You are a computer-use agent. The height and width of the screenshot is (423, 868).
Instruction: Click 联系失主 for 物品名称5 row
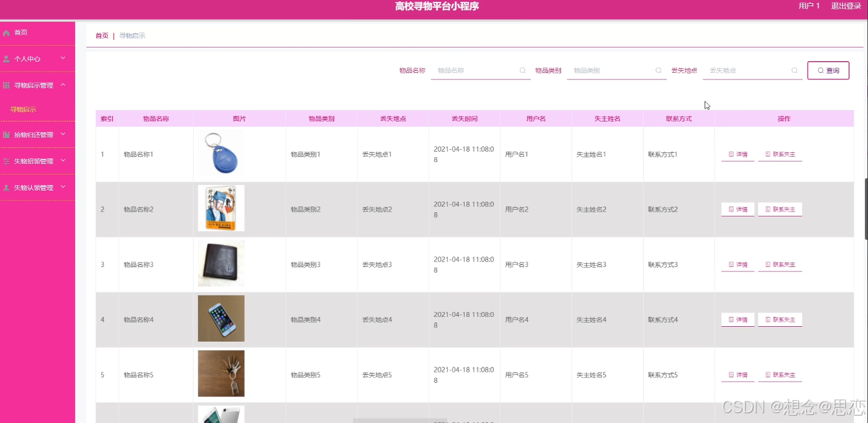pyautogui.click(x=780, y=376)
